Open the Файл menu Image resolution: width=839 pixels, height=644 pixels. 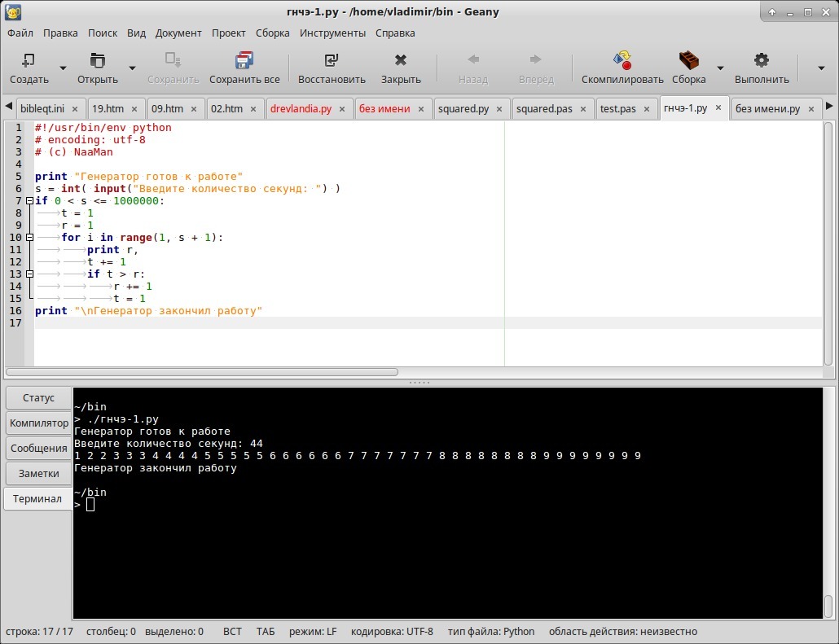pyautogui.click(x=20, y=33)
